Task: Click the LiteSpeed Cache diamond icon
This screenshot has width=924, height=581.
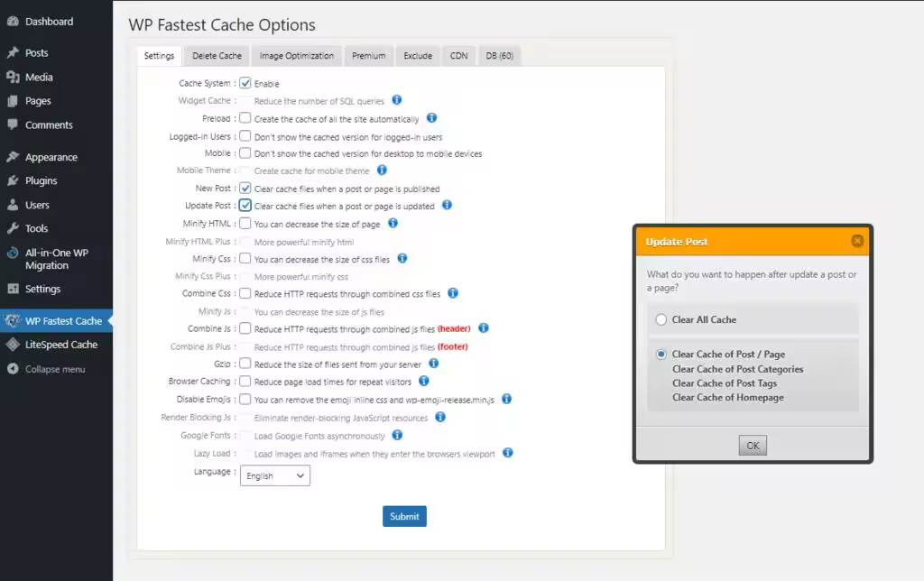Action: coord(13,344)
